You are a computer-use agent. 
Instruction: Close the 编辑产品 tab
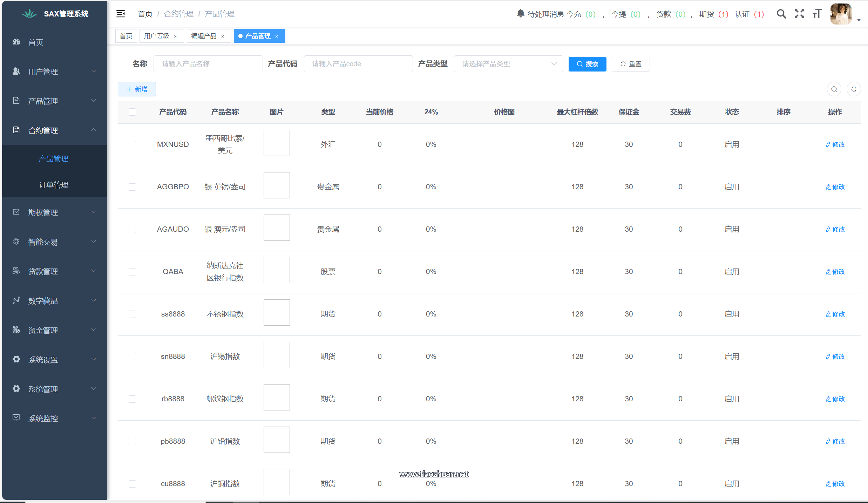point(223,36)
